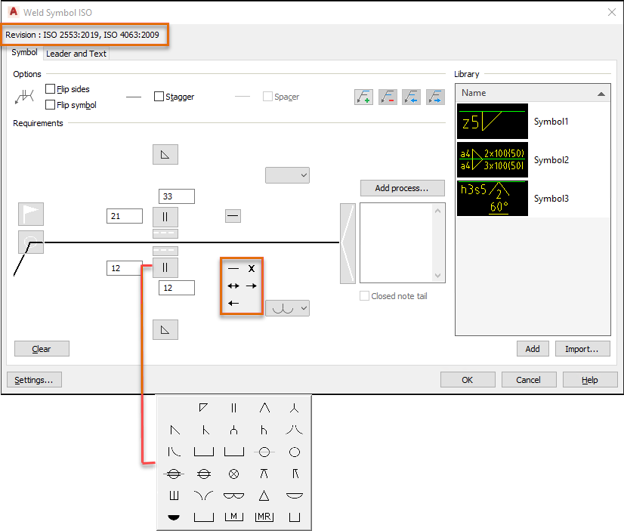The width and height of the screenshot is (624, 531).
Task: Choose the double-headed arrow in the popup
Action: (x=233, y=286)
